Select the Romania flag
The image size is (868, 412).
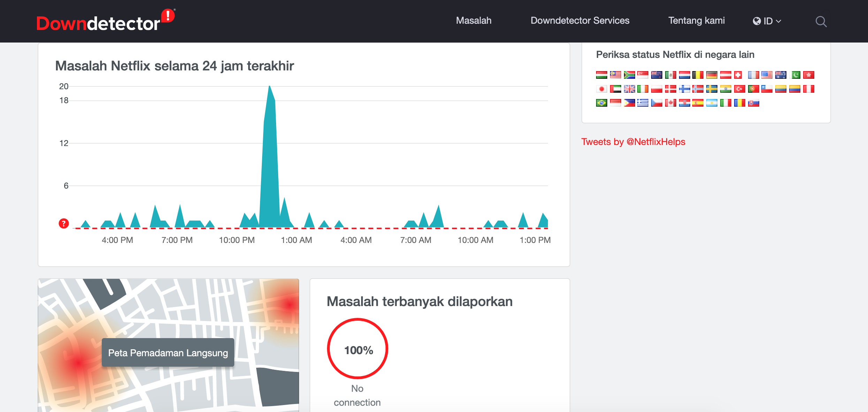pyautogui.click(x=740, y=103)
